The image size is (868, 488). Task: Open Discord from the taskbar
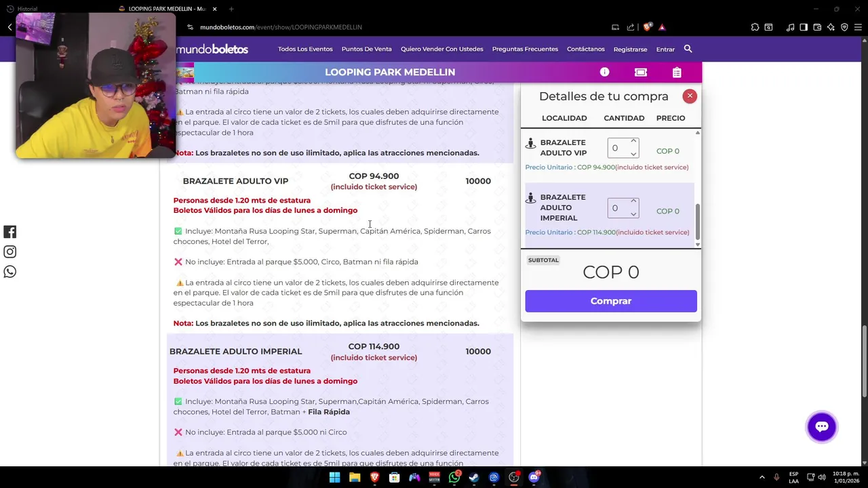[534, 477]
